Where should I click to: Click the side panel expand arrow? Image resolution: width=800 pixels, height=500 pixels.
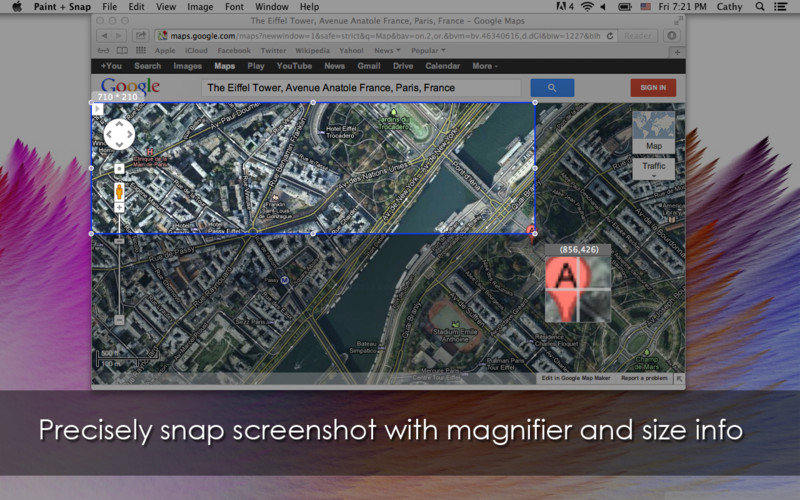click(97, 109)
